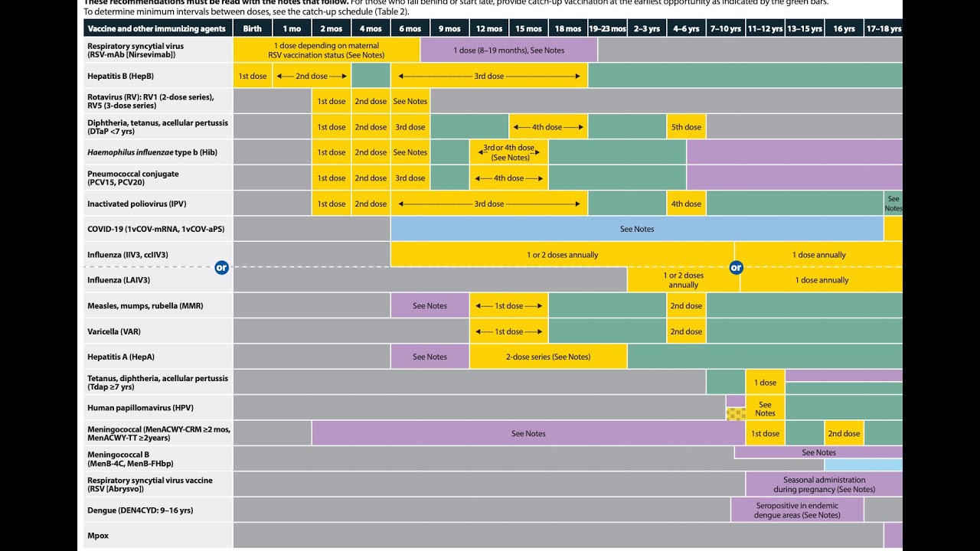Viewport: 980px width, 551px height.
Task: Click the '2 mos' column header
Action: coord(332,28)
